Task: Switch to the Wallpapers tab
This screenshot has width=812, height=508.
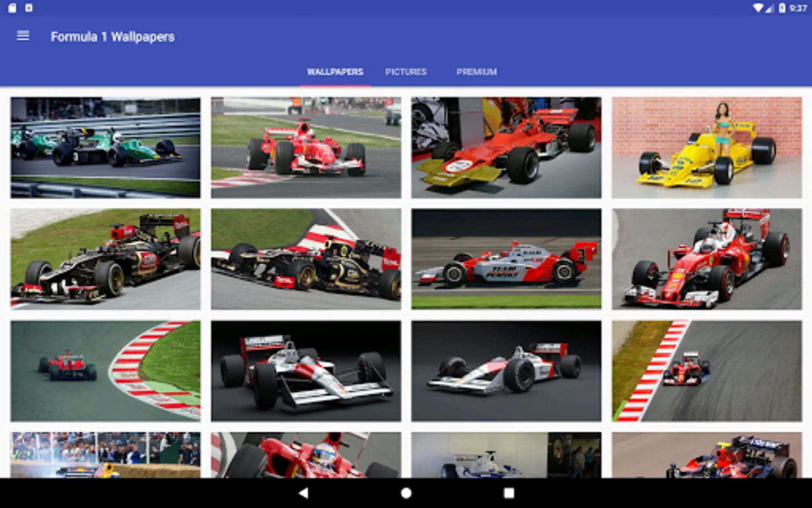Action: [x=335, y=72]
